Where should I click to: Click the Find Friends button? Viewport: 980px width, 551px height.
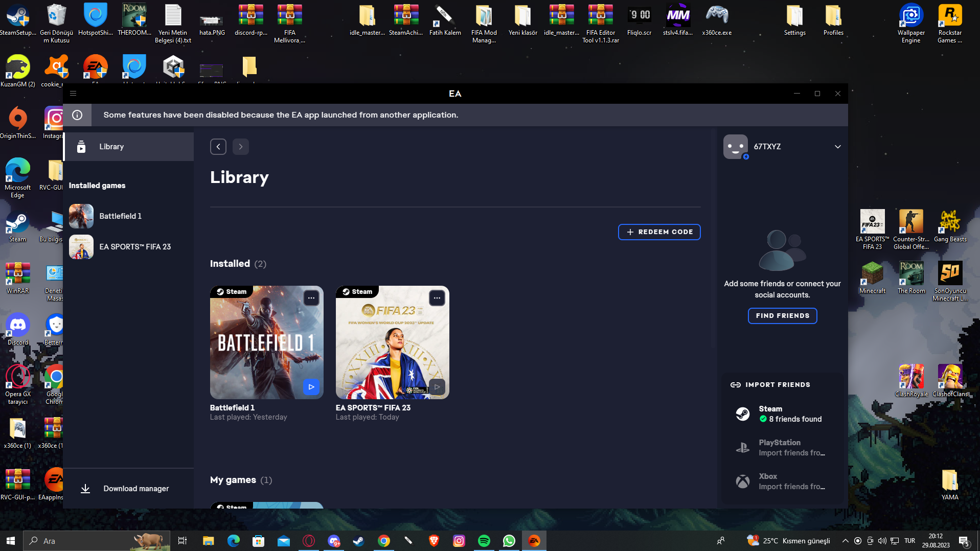tap(783, 316)
